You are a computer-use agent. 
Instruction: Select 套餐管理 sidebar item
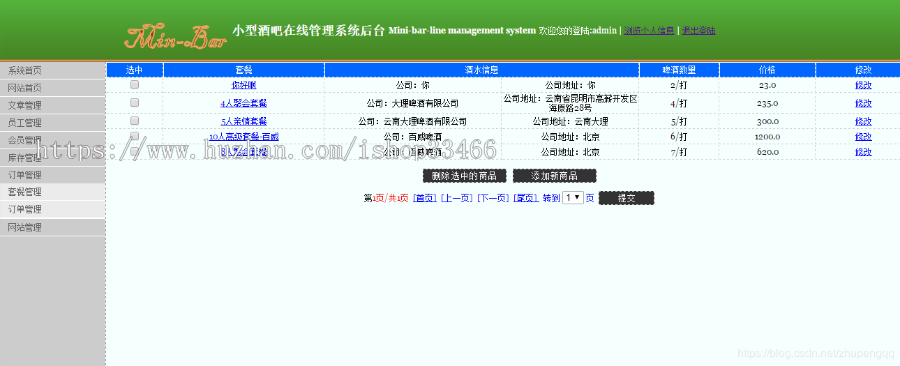53,192
